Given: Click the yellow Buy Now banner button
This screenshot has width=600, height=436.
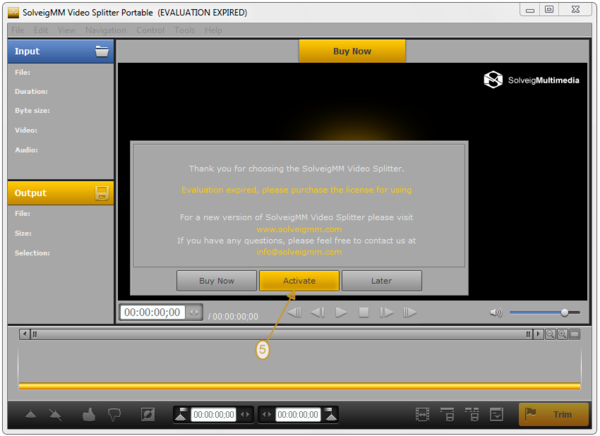Looking at the screenshot, I should click(x=352, y=51).
